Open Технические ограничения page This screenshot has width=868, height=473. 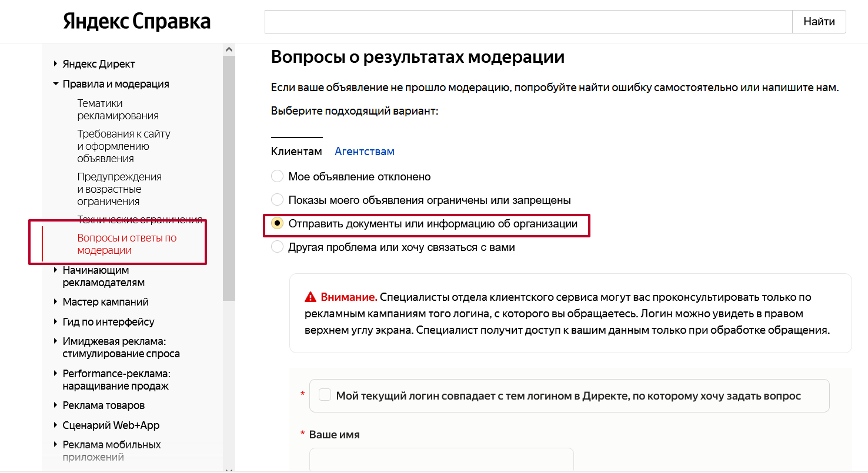coord(140,220)
